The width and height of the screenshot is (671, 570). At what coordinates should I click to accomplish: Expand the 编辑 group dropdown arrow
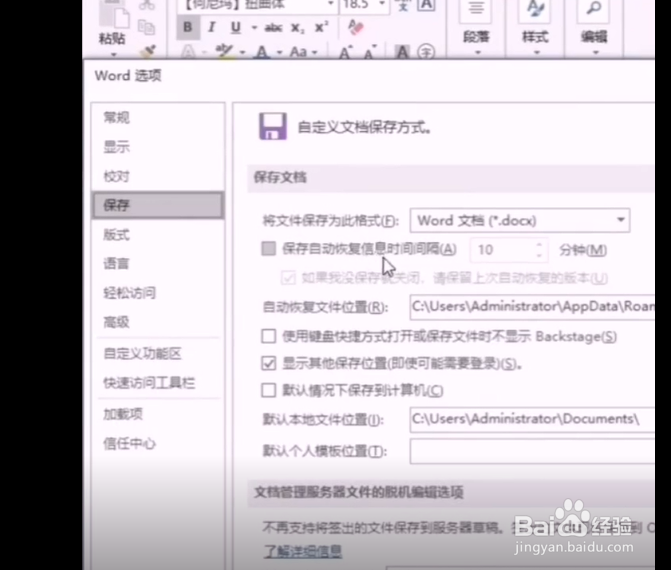[596, 53]
